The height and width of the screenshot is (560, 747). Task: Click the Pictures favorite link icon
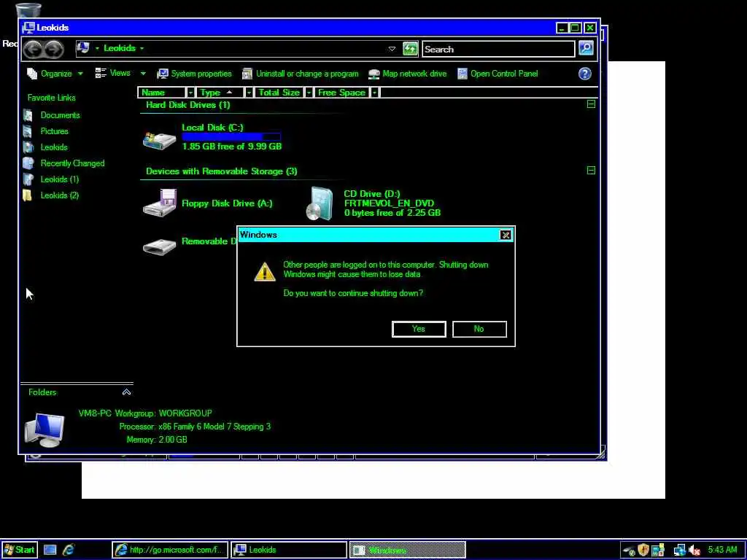click(28, 131)
